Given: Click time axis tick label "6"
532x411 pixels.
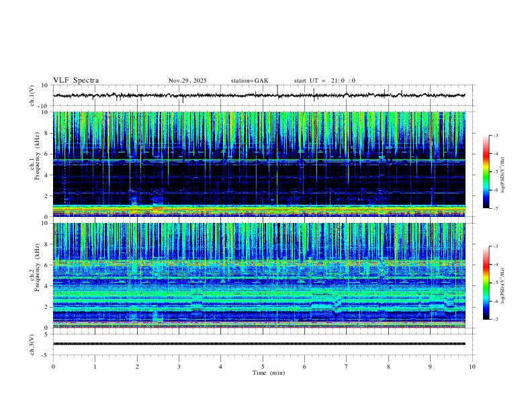Looking at the screenshot, I should click(304, 367).
